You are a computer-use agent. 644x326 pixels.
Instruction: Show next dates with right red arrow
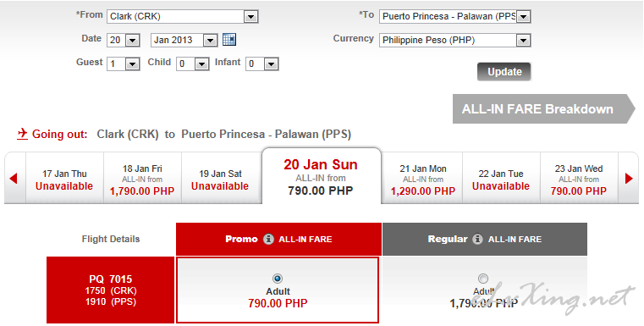pos(629,179)
